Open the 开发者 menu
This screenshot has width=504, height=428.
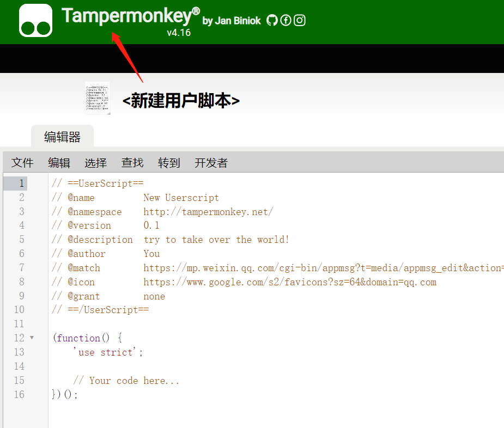tap(211, 163)
